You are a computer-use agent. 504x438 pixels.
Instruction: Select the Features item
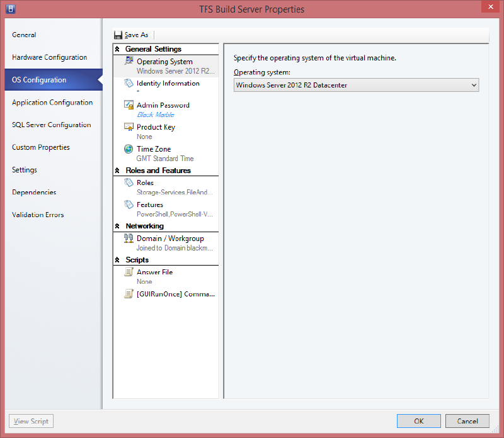[166, 209]
